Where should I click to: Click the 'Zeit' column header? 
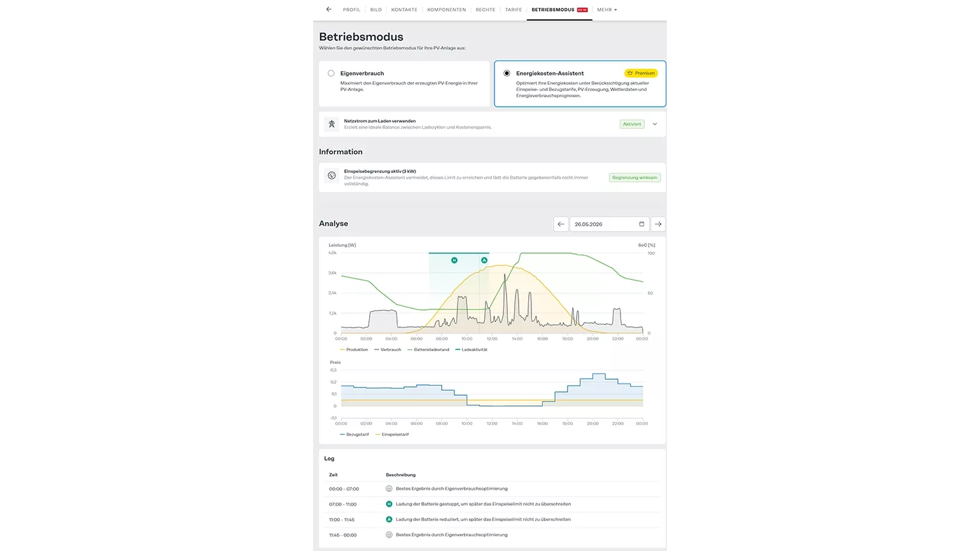(333, 475)
